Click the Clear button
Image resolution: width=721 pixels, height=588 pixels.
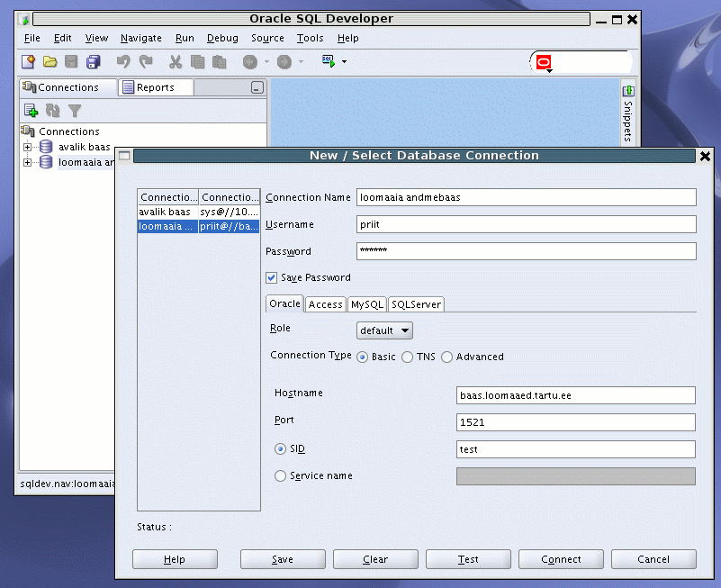[x=375, y=559]
